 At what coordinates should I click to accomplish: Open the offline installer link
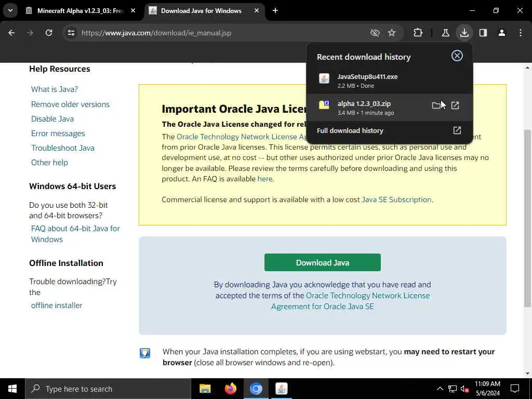(57, 305)
